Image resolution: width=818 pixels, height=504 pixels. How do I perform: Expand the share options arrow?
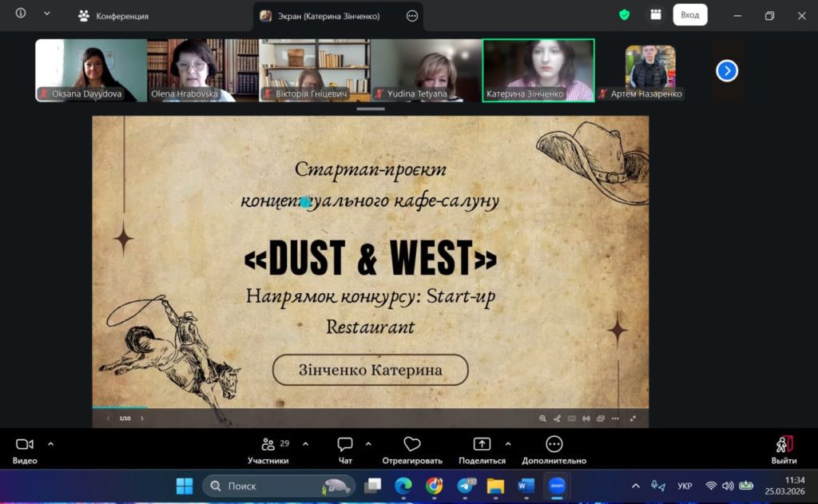click(508, 443)
